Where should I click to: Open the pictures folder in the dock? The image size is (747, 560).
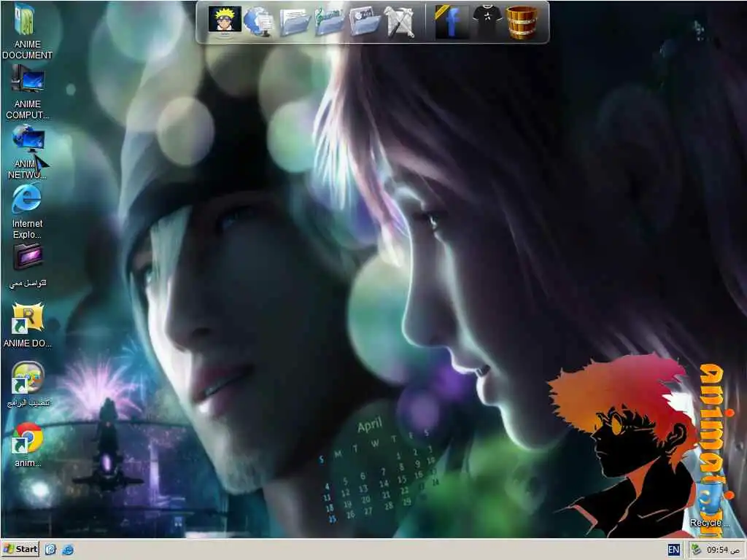point(365,22)
